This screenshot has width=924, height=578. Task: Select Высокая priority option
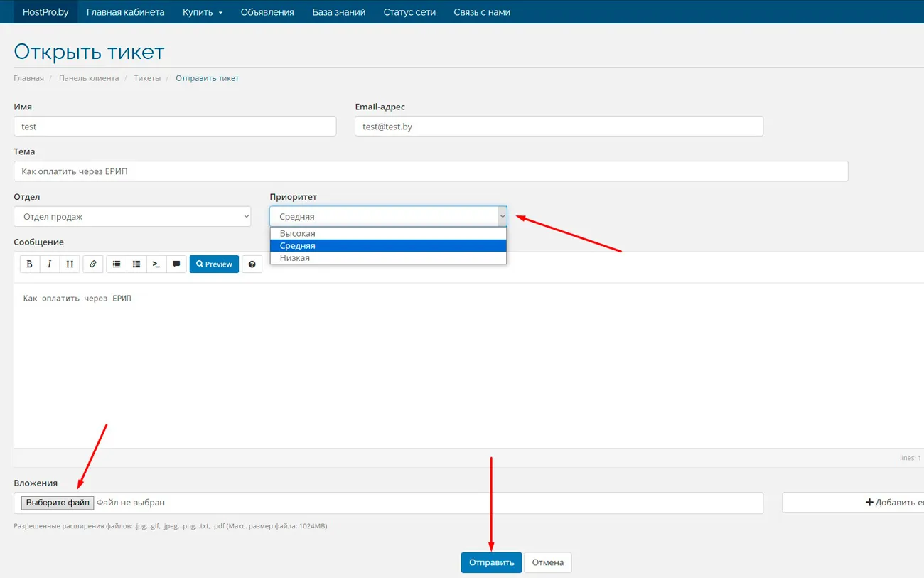[297, 233]
